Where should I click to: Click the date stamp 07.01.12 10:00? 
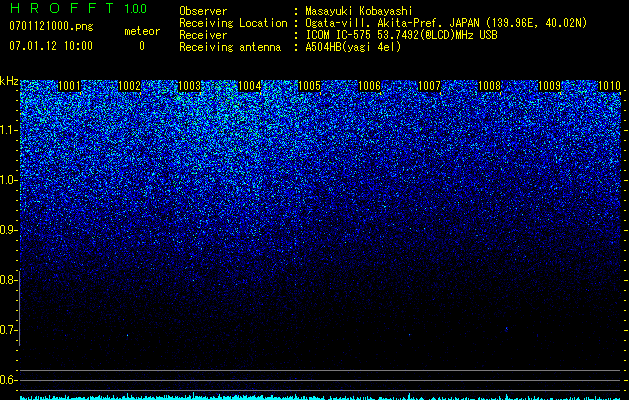pyautogui.click(x=51, y=46)
